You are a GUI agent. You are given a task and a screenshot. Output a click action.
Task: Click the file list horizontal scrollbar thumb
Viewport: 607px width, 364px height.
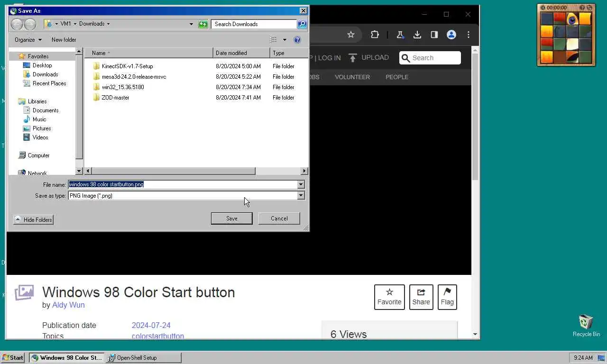tap(174, 171)
